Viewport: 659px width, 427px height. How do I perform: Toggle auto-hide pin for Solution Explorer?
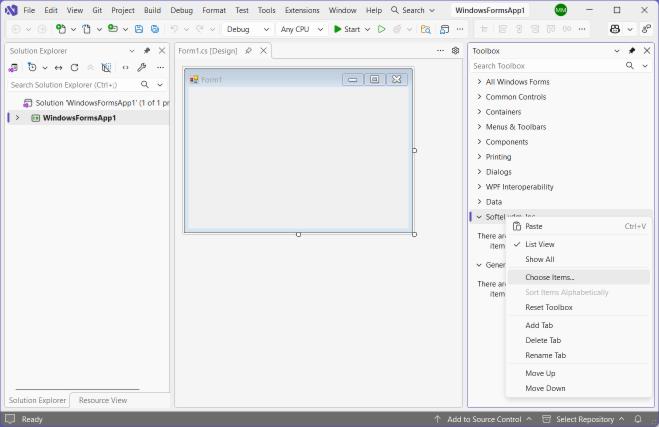coord(147,51)
